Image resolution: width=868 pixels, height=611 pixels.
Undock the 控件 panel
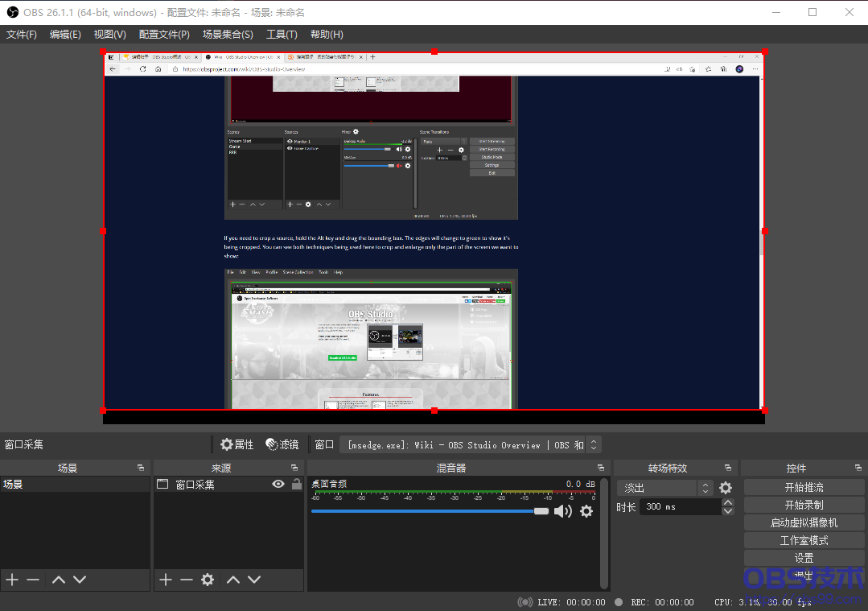coord(858,468)
